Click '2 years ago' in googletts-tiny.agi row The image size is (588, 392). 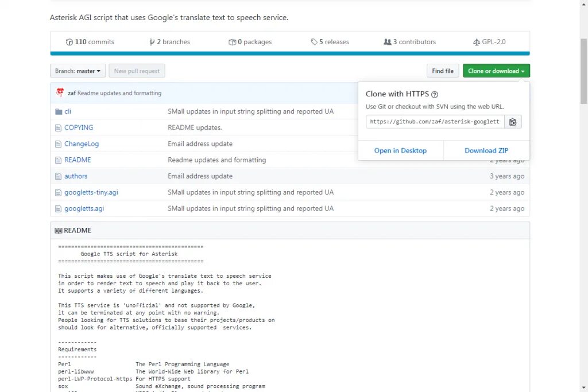click(x=507, y=193)
